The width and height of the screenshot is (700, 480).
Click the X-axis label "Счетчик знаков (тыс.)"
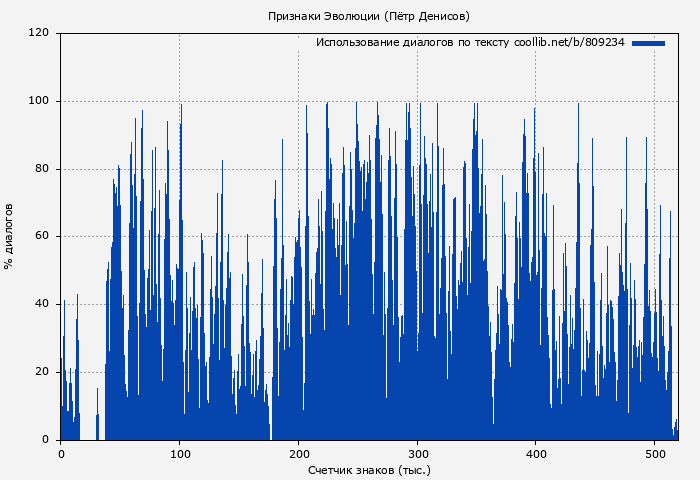369,469
